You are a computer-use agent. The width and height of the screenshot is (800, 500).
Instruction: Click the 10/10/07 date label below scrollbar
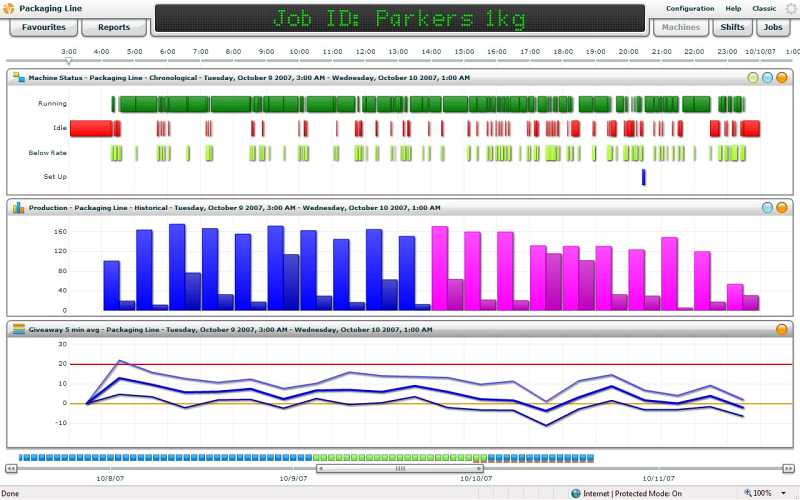pos(476,479)
